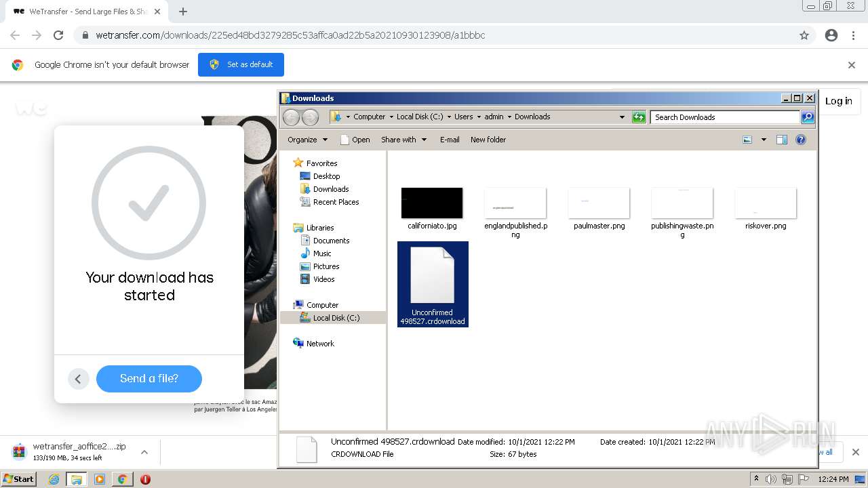Expand the download item options chevron
This screenshot has height=488, width=868.
[x=144, y=451]
